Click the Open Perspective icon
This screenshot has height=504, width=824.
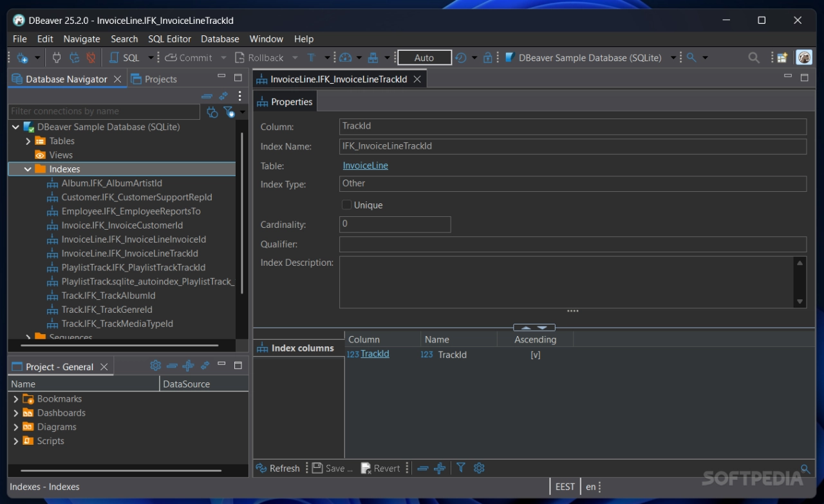(782, 58)
